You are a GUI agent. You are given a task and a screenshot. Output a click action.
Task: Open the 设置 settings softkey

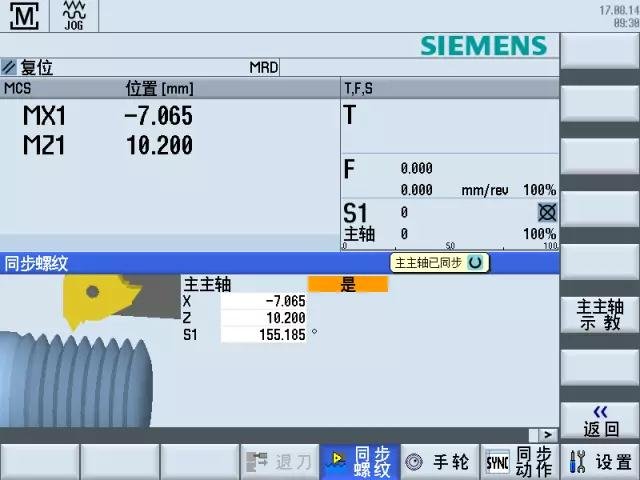(x=600, y=462)
